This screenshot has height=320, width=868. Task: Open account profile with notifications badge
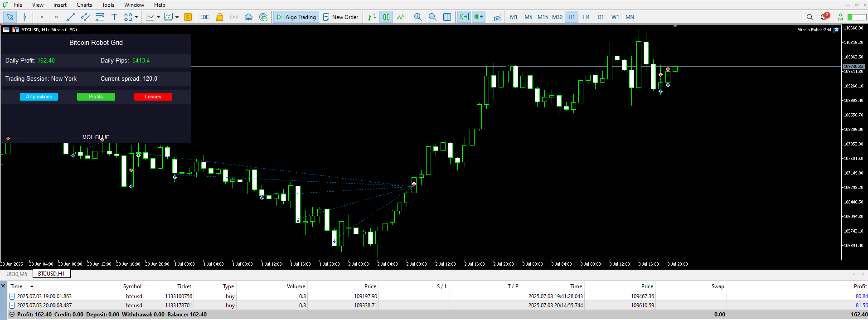point(824,17)
